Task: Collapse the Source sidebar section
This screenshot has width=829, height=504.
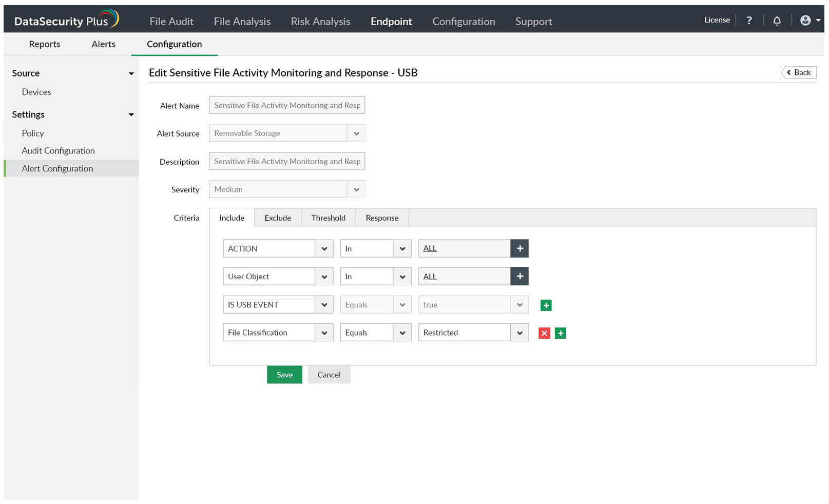Action: click(x=131, y=73)
